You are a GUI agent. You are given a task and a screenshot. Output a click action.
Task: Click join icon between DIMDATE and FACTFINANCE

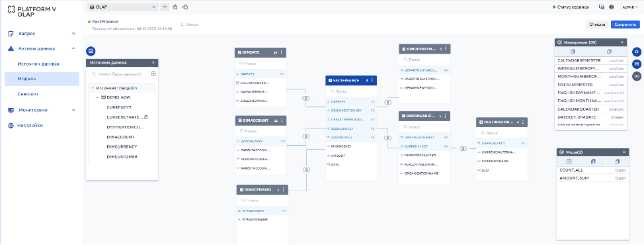click(x=306, y=98)
